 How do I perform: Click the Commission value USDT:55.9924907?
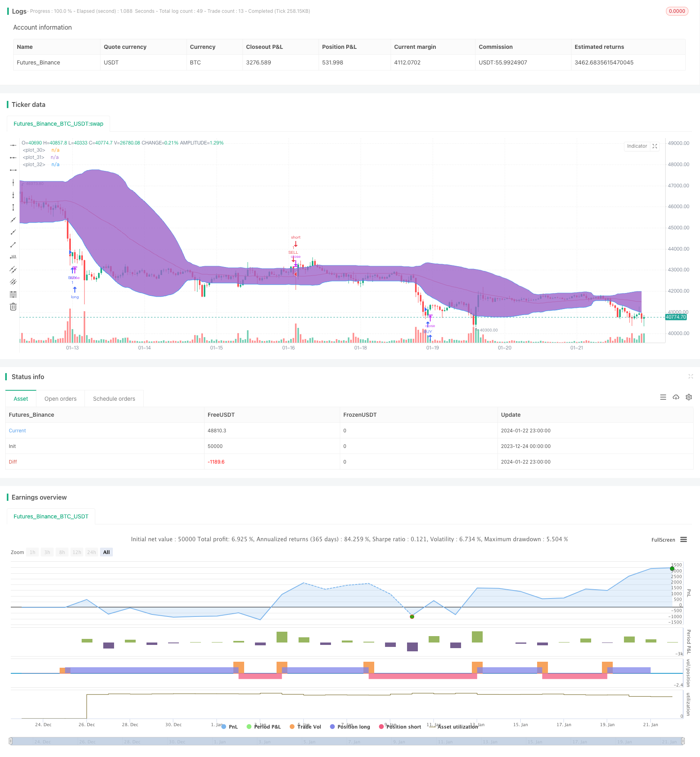point(503,62)
